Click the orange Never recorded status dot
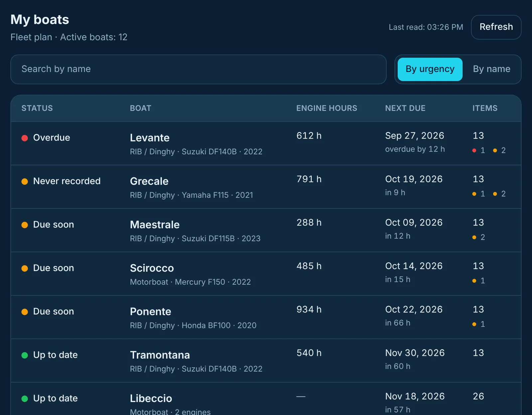The image size is (532, 415). click(25, 181)
